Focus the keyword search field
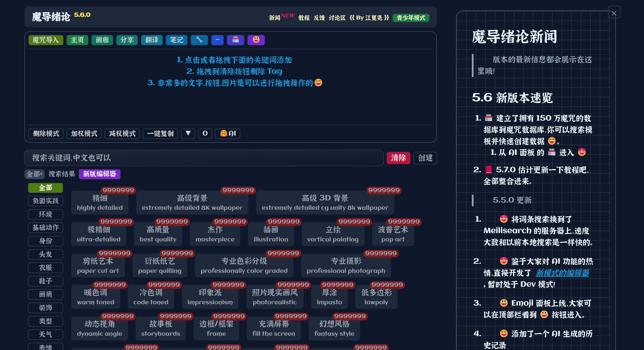644x350 pixels. point(204,158)
